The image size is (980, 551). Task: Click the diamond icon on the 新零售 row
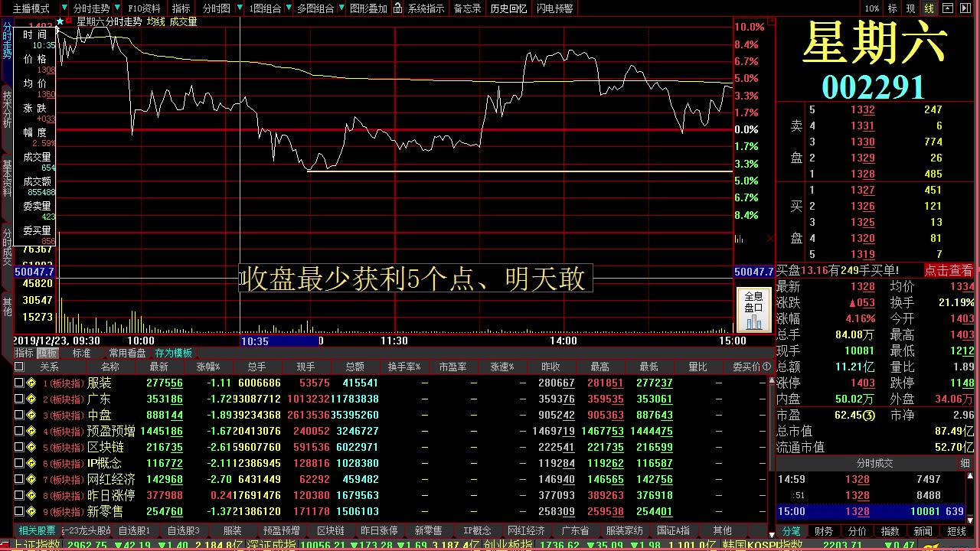(31, 511)
